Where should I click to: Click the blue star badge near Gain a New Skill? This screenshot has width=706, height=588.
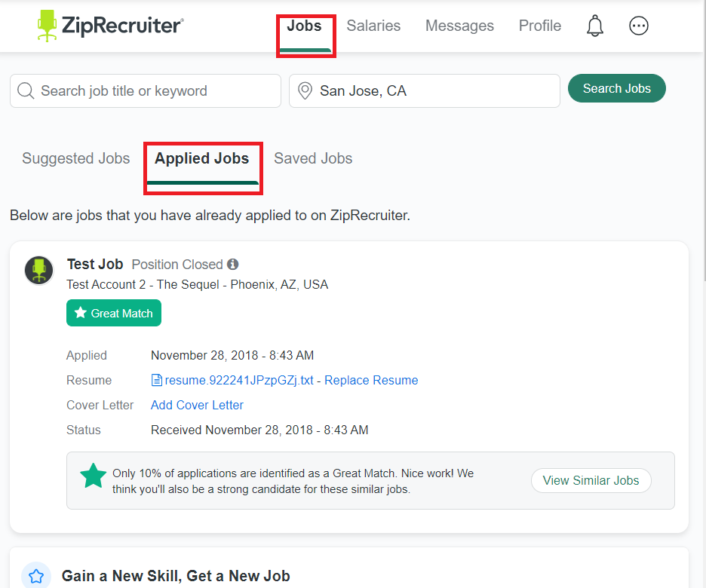(35, 575)
